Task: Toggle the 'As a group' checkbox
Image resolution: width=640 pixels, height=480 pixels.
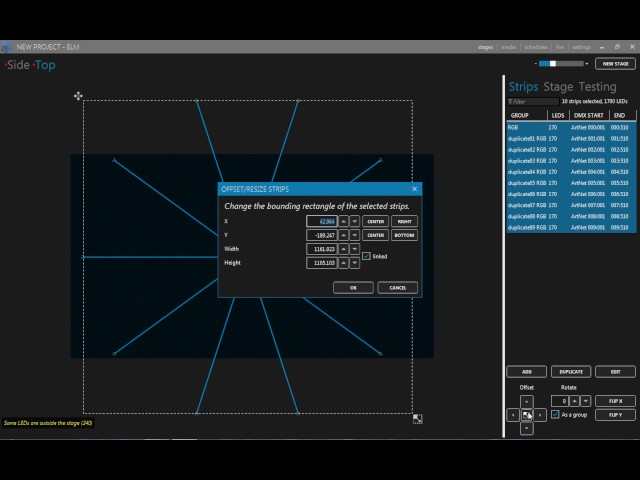Action: [x=555, y=414]
